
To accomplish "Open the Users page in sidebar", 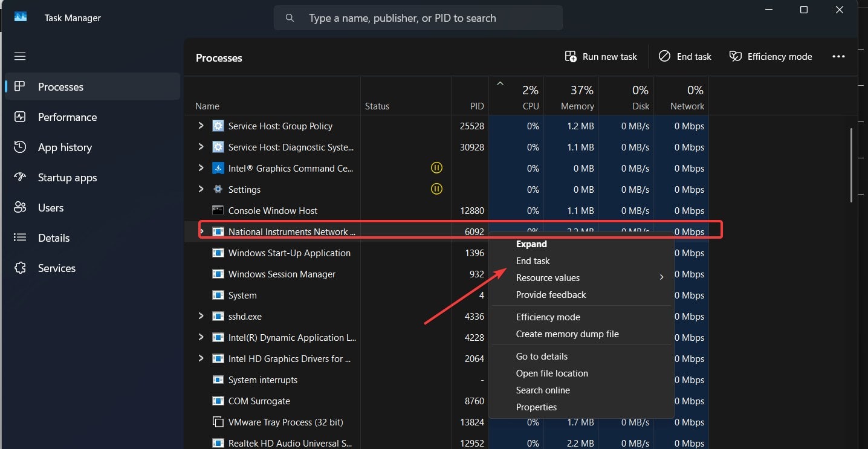I will [x=50, y=208].
